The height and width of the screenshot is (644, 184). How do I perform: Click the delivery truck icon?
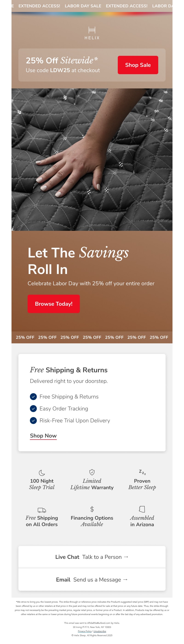pyautogui.click(x=42, y=510)
